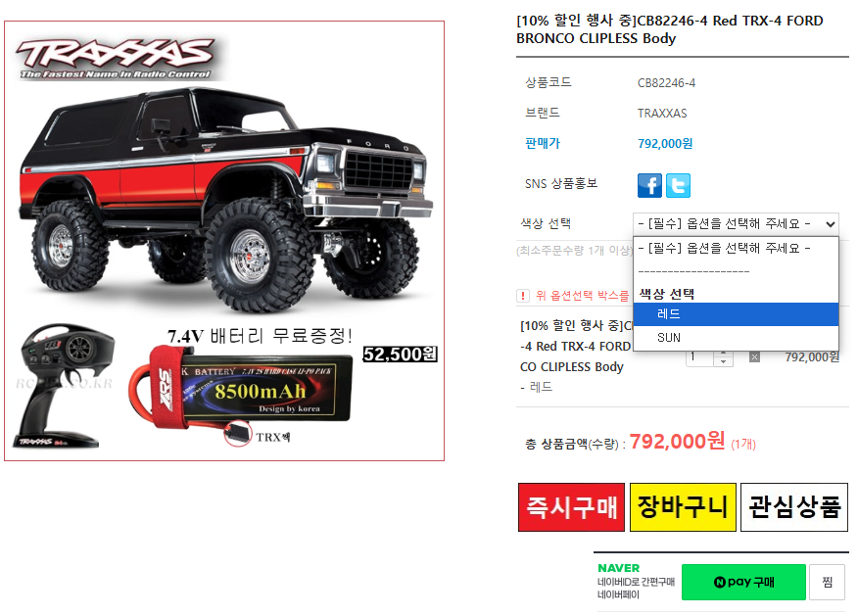
Task: Click the 찜 wishlist button
Action: pos(828,582)
